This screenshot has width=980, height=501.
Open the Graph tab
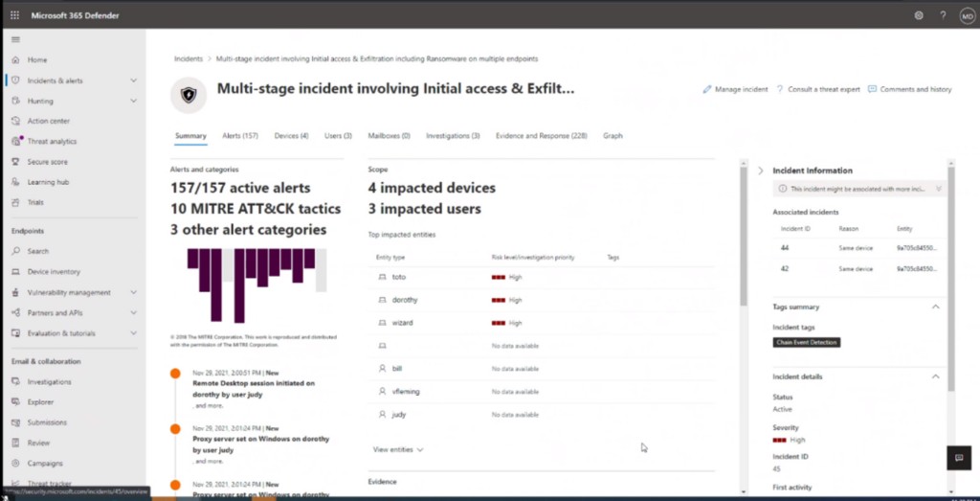click(612, 136)
